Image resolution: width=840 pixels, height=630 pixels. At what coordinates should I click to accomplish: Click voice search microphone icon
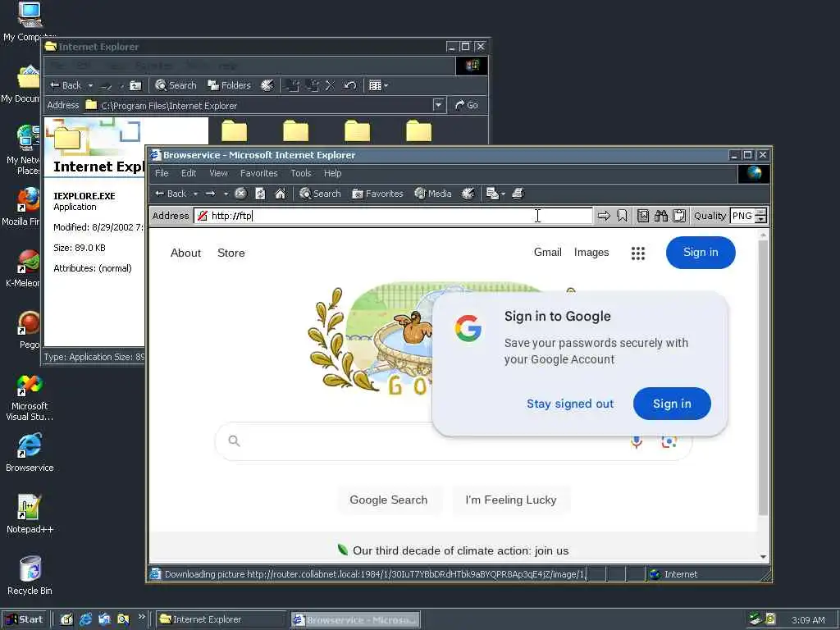[637, 442]
